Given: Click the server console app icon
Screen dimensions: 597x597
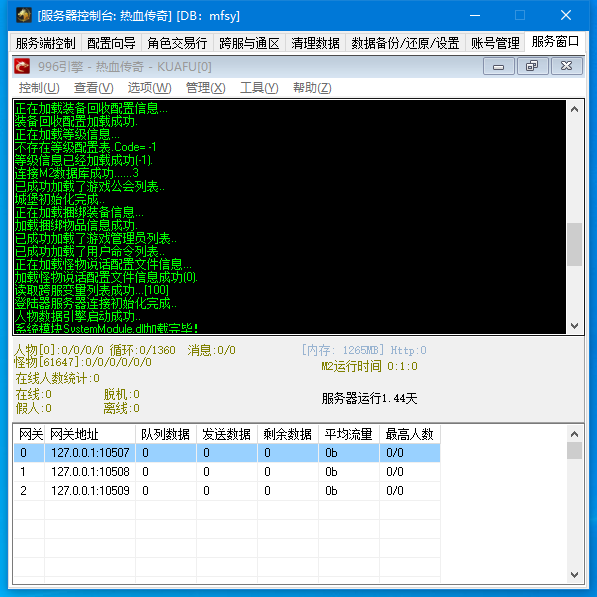Looking at the screenshot, I should (x=24, y=15).
